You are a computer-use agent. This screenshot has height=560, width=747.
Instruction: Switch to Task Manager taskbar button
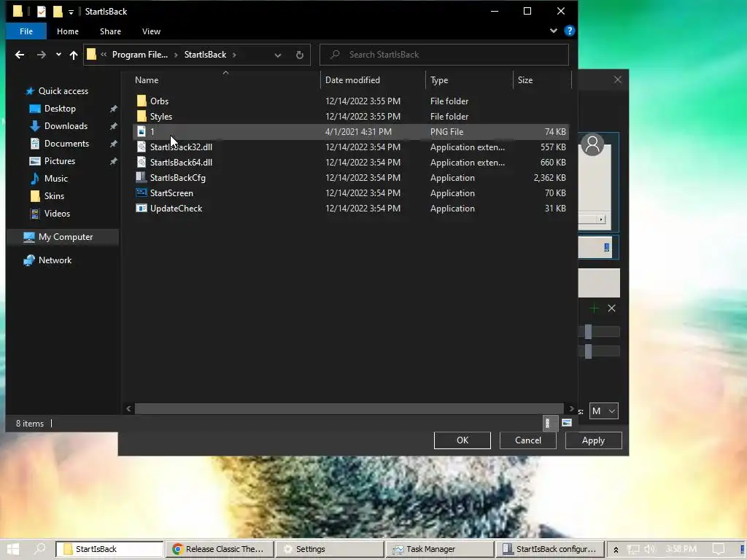pos(439,549)
